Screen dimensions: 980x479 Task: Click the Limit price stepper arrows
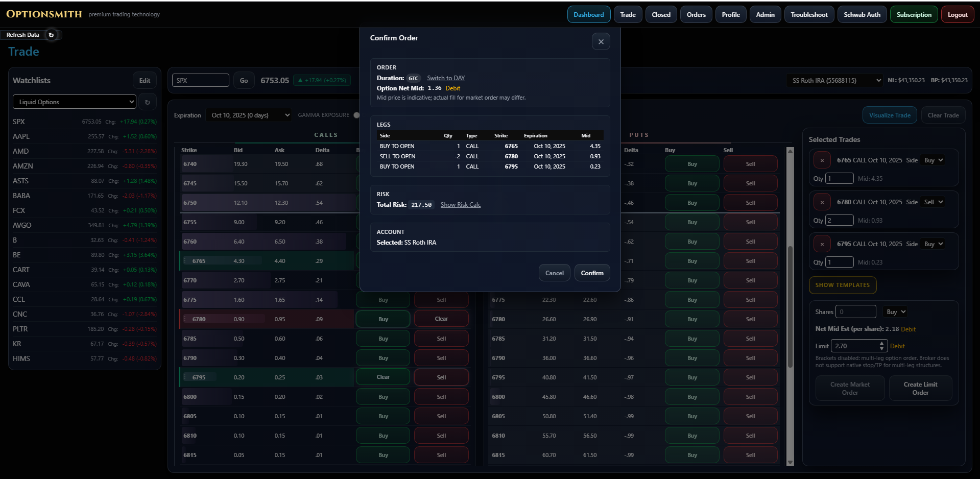[881, 346]
